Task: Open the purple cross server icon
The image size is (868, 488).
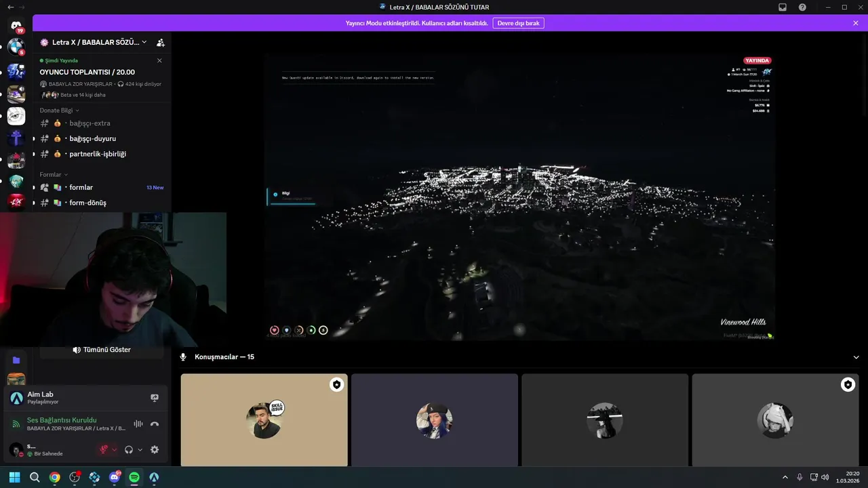Action: 16,138
